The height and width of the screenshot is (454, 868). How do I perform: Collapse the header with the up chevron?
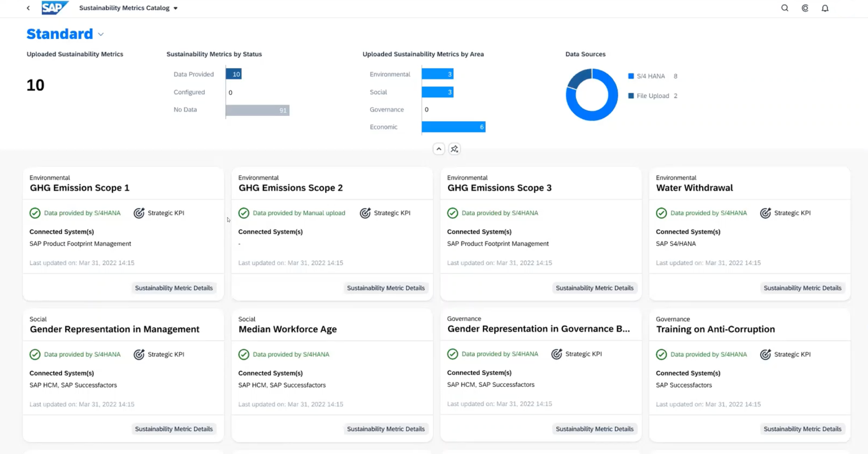pyautogui.click(x=439, y=149)
